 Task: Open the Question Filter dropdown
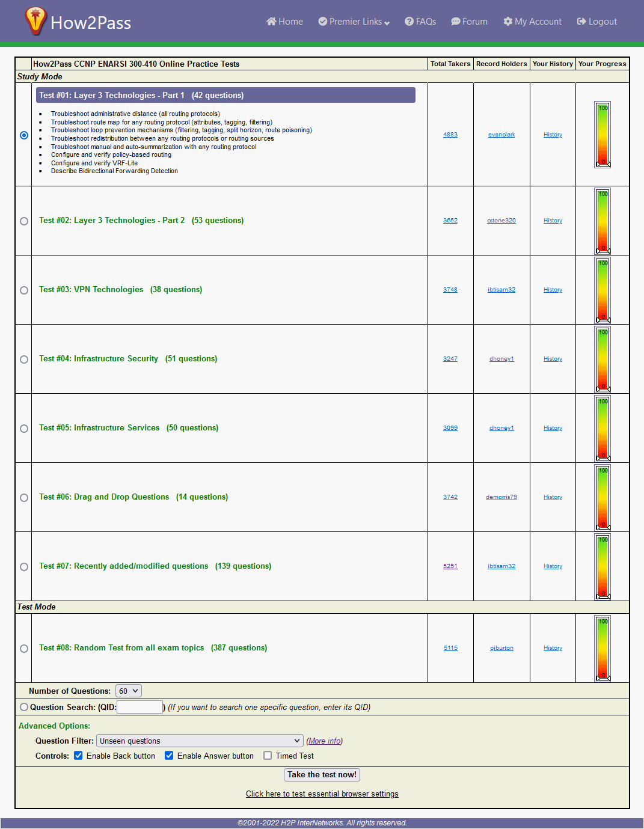[x=200, y=741]
